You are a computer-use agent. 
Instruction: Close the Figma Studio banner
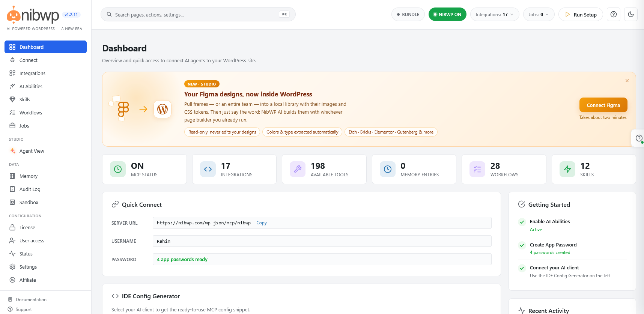pos(627,81)
